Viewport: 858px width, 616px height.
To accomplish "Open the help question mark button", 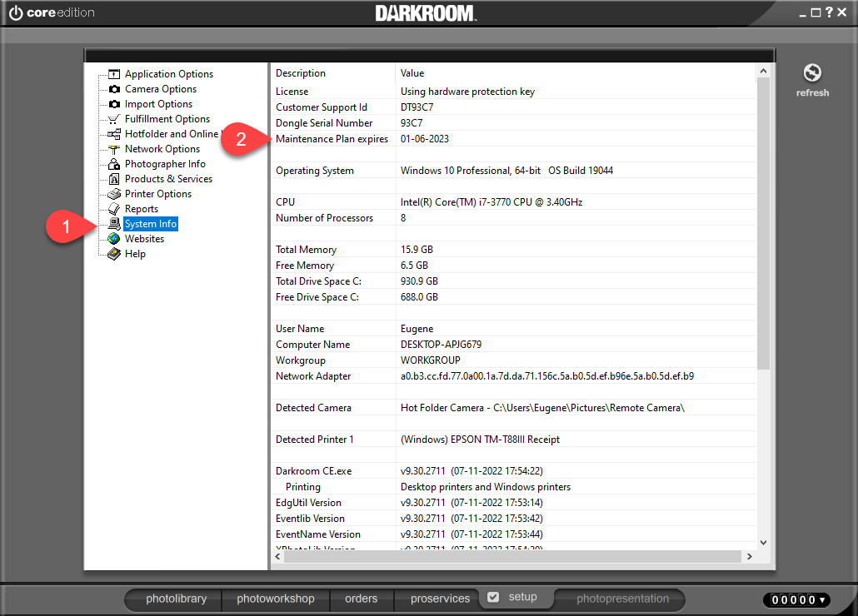I will click(x=829, y=12).
